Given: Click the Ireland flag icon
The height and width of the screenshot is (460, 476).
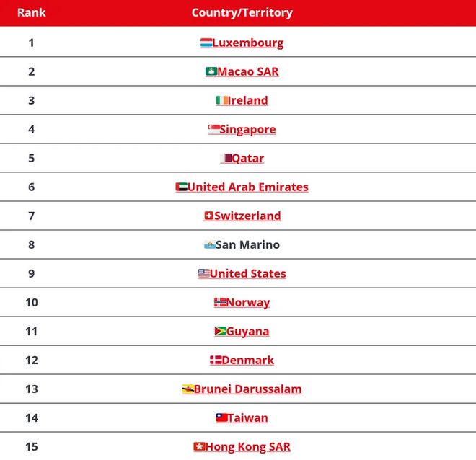Looking at the screenshot, I should coord(222,101).
